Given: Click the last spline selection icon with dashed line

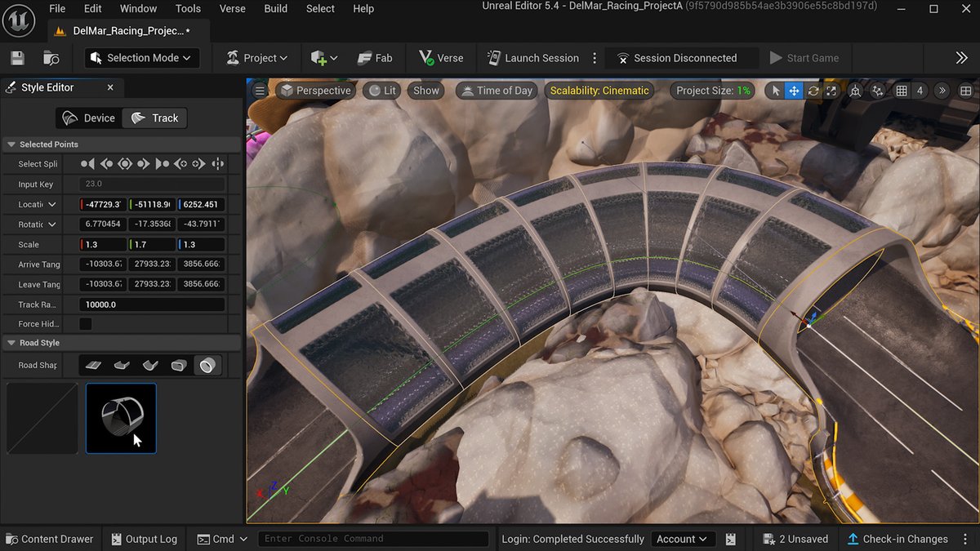Looking at the screenshot, I should pyautogui.click(x=218, y=164).
